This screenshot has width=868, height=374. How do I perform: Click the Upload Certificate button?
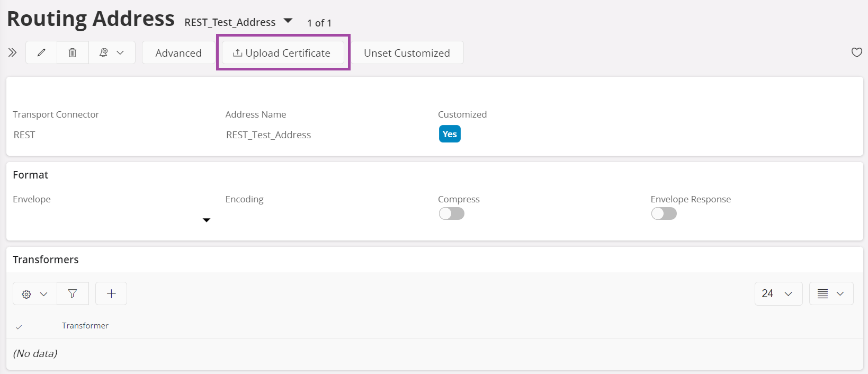pyautogui.click(x=283, y=52)
